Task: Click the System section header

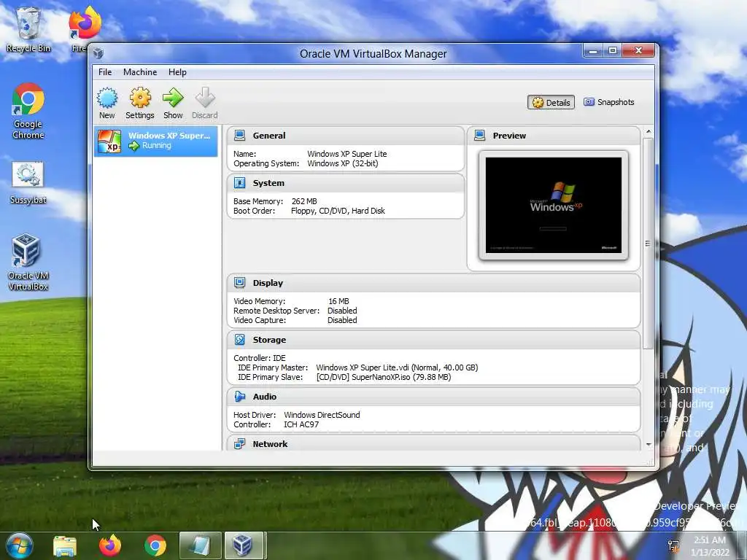Action: click(x=345, y=183)
